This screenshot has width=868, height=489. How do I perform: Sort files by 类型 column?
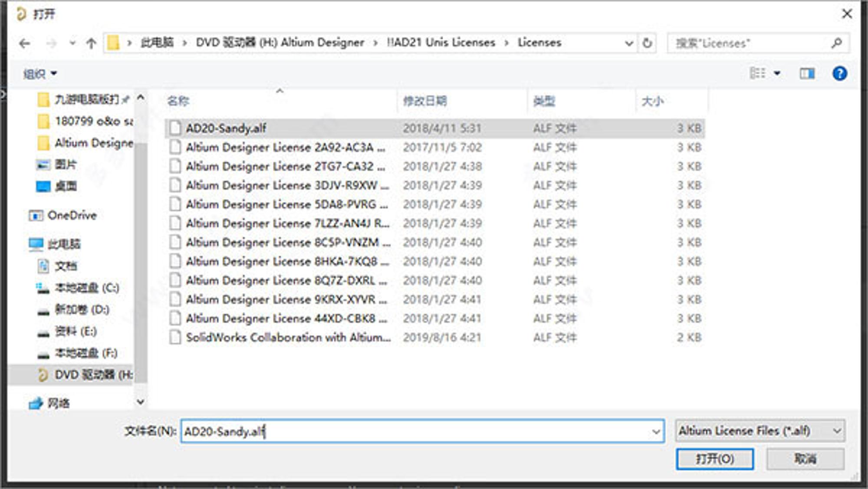coord(544,101)
